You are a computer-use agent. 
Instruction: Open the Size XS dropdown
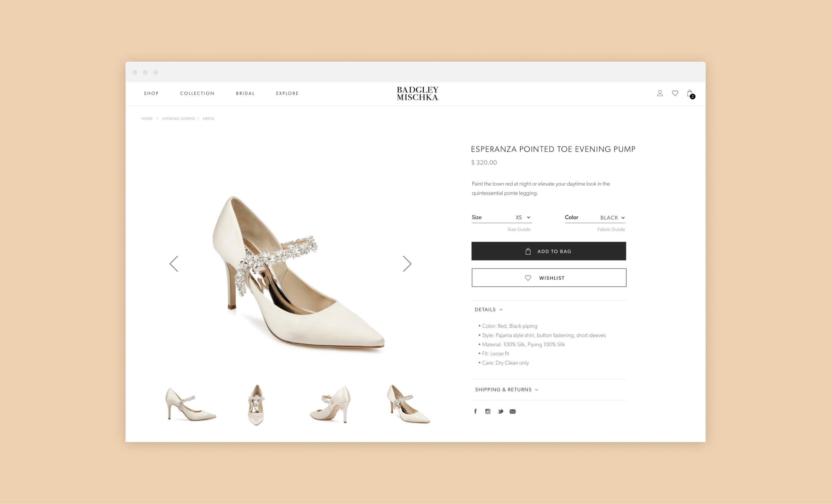coord(523,218)
